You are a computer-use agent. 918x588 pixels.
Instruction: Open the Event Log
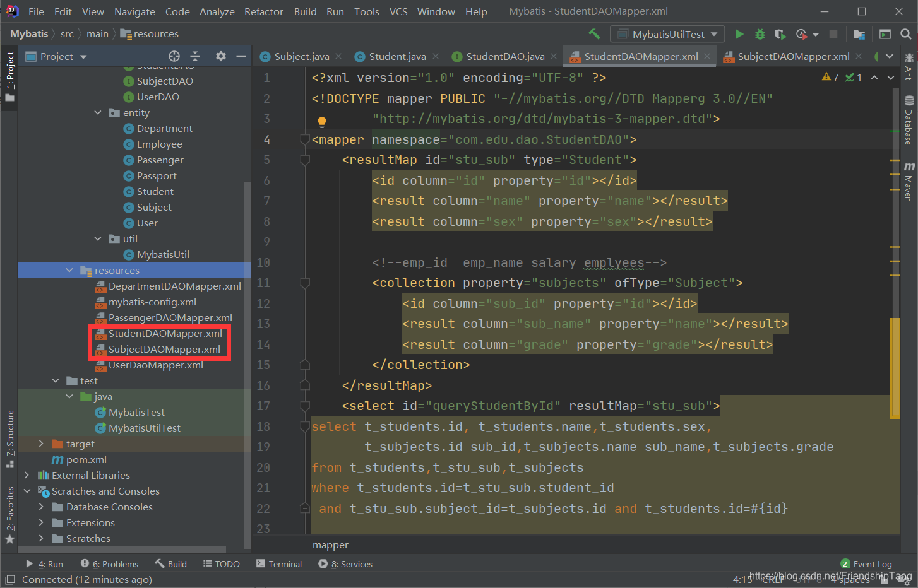pos(866,564)
